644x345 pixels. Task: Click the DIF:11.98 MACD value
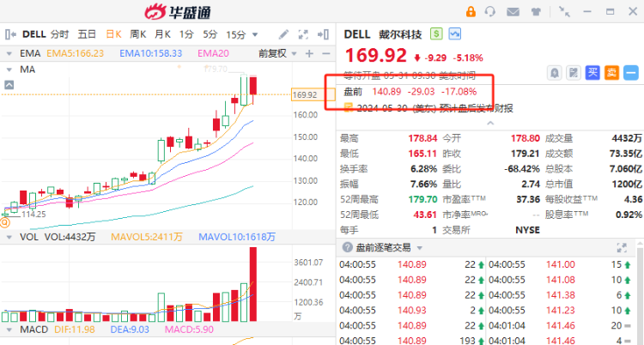click(75, 330)
